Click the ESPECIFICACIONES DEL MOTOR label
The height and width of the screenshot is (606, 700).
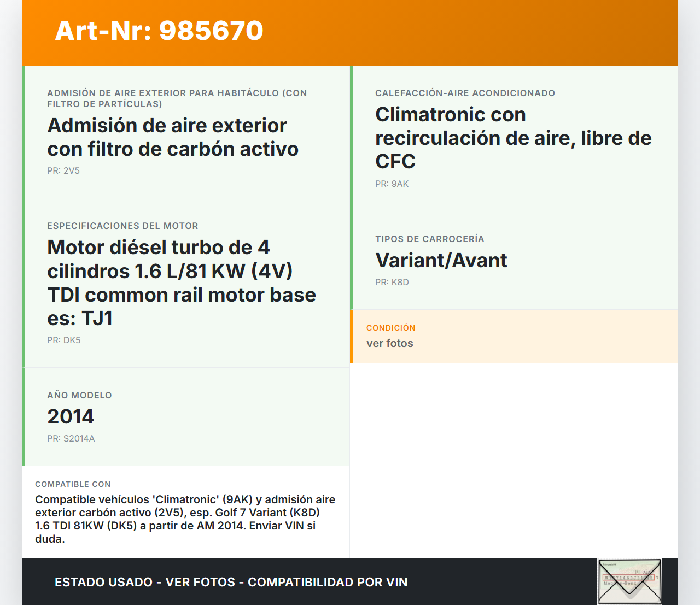tap(122, 226)
